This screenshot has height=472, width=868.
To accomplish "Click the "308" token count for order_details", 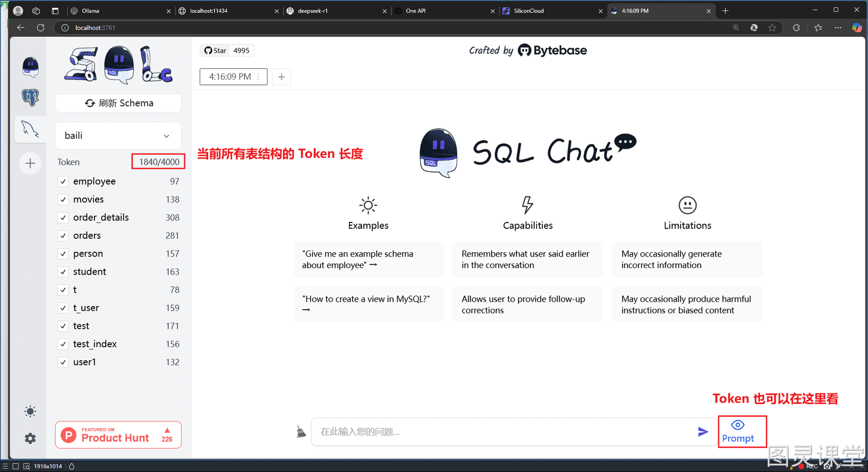I will (173, 218).
